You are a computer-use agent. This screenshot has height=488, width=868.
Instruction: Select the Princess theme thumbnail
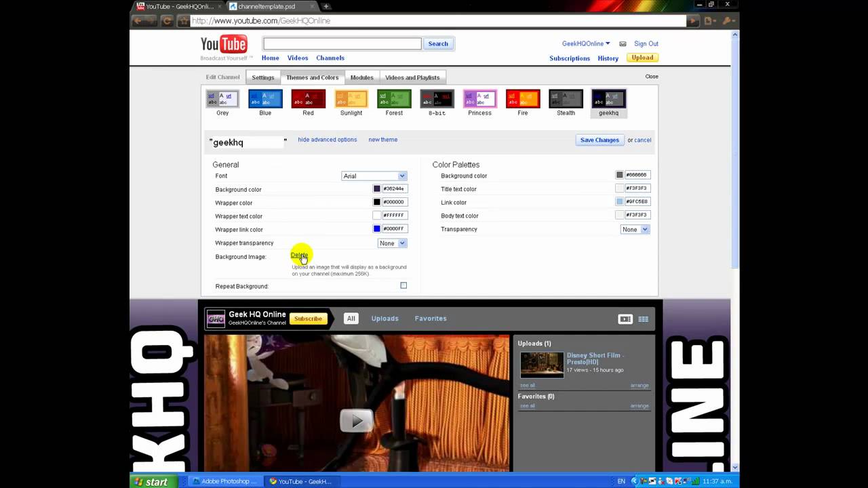tap(479, 99)
